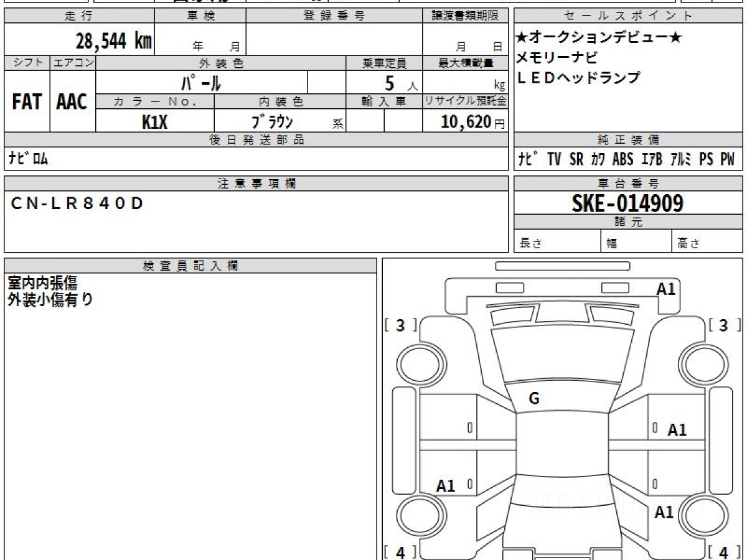Click the 28,544 km mileage value
This screenshot has width=747, height=560.
click(113, 41)
